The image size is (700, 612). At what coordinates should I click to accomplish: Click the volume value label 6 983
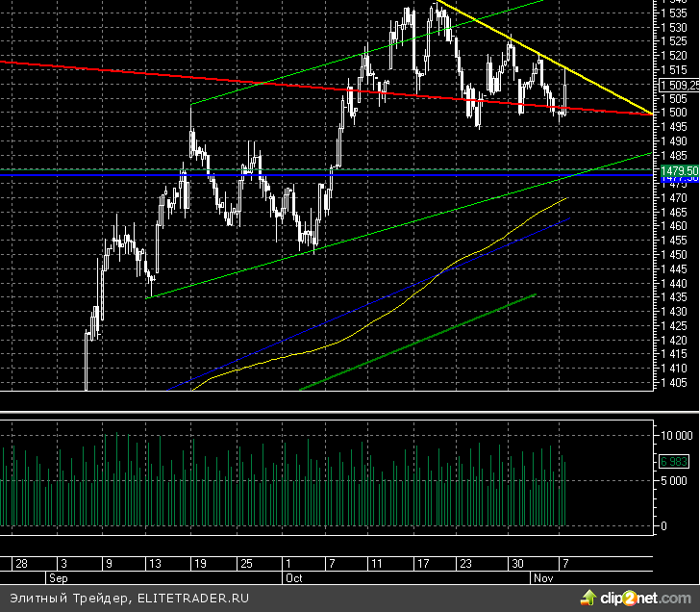[x=673, y=462]
